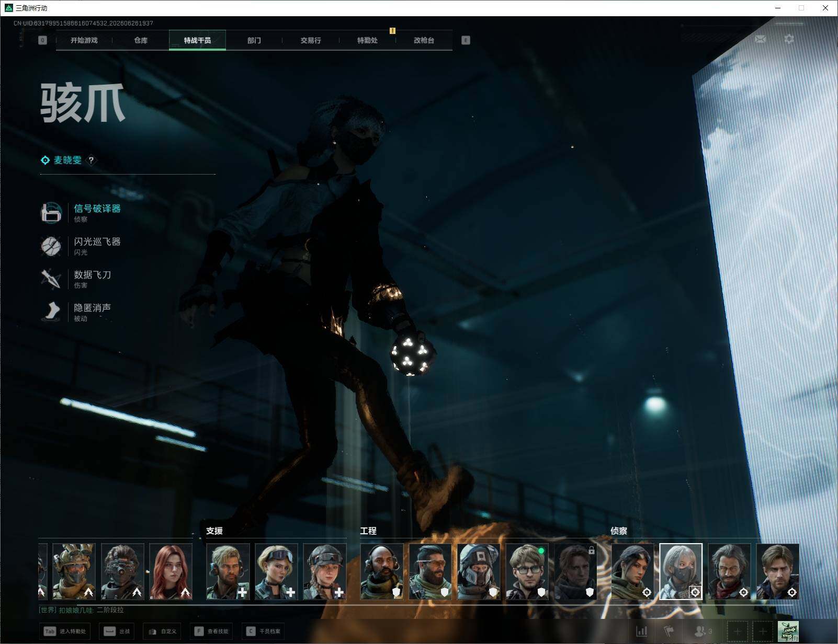Select the dark-haired woman recon operator portrait
The width and height of the screenshot is (838, 644).
click(x=632, y=571)
